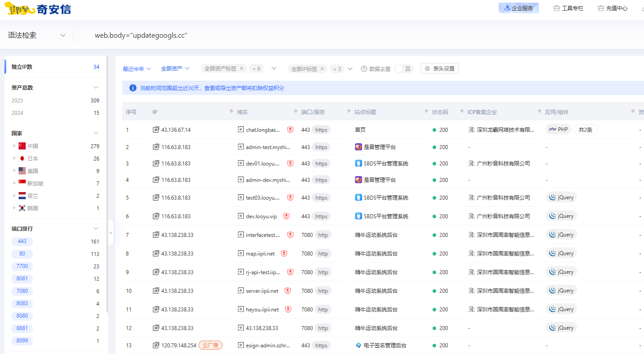Expand the 中国 country tree item
Screen dimensions: 644x354
point(15,146)
